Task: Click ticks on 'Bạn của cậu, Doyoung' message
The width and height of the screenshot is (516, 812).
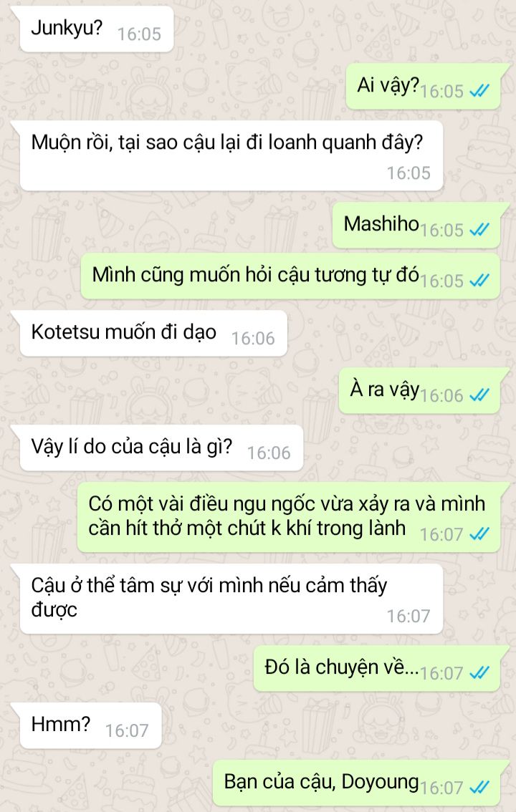Action: pos(479,788)
